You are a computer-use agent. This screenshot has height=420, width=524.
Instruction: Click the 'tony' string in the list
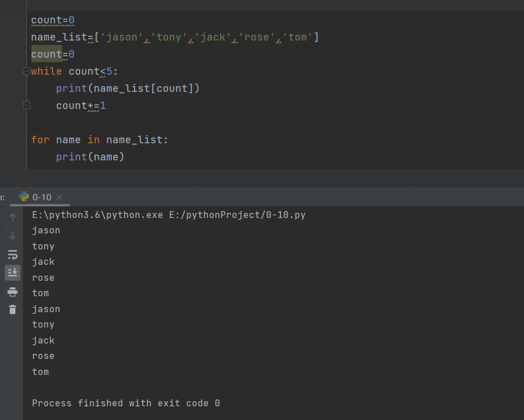(x=169, y=37)
